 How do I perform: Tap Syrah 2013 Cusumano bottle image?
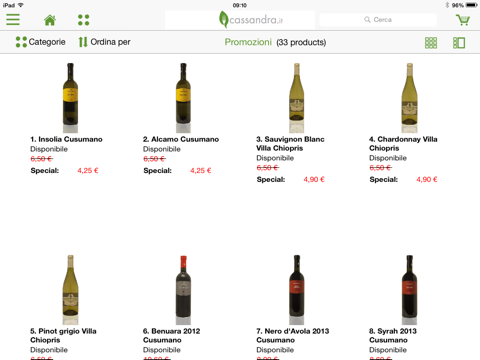pos(409,290)
